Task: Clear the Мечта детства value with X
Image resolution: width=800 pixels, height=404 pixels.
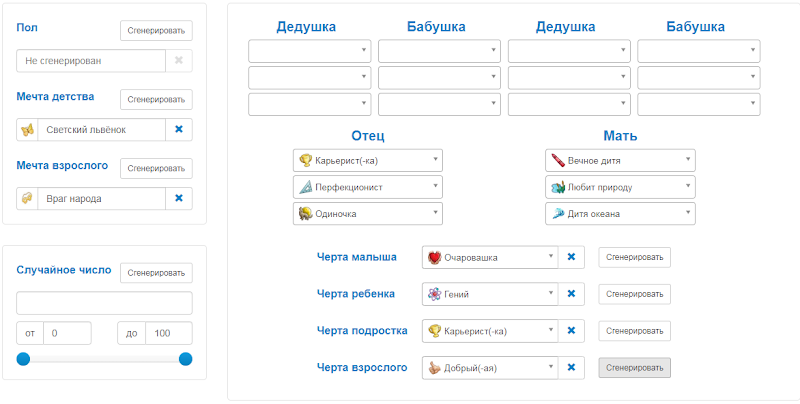Action: 179,130
